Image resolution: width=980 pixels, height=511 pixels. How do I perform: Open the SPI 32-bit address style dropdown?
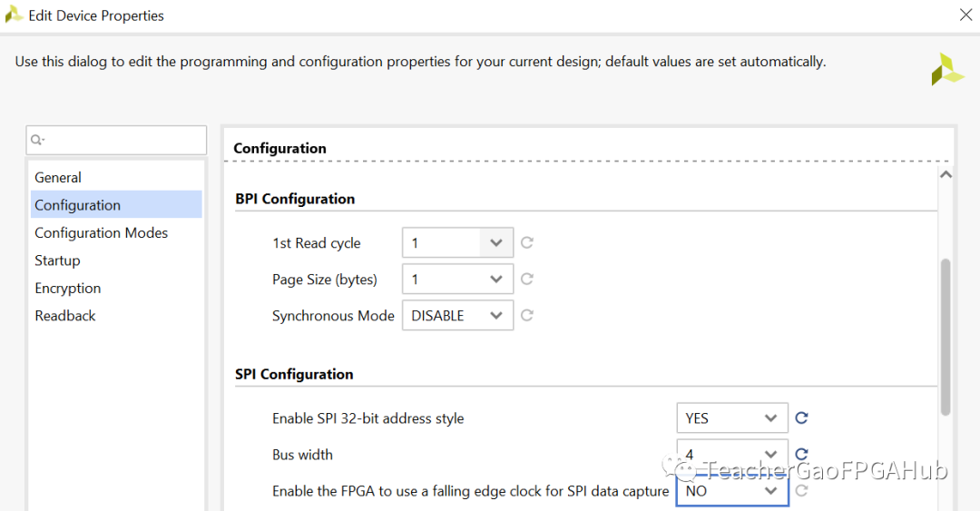coord(770,418)
